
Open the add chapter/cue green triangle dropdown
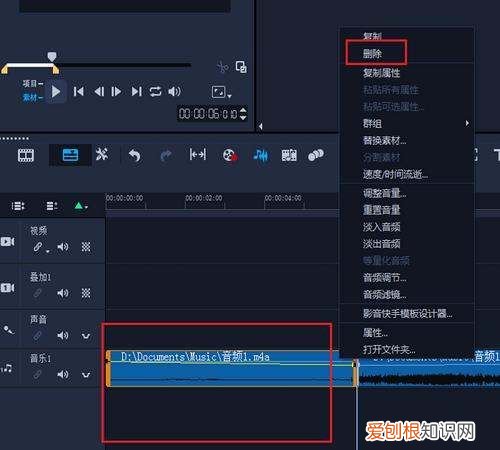(x=80, y=206)
